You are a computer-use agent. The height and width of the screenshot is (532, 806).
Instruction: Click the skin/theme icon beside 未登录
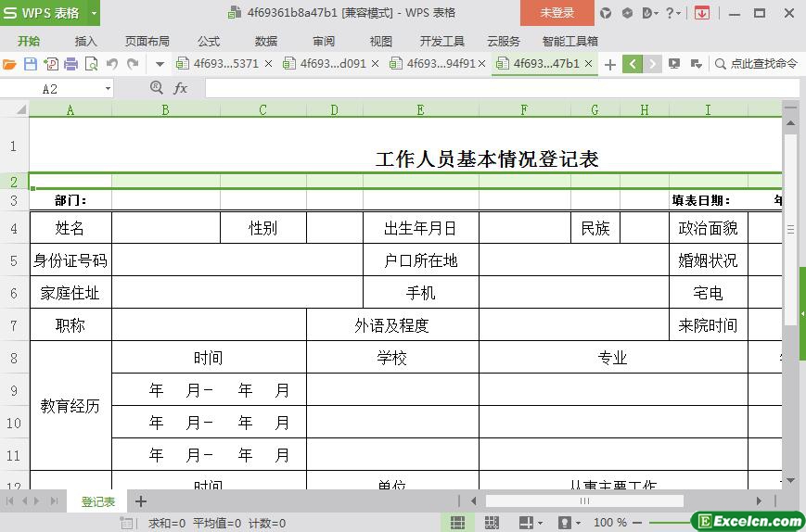[x=606, y=13]
